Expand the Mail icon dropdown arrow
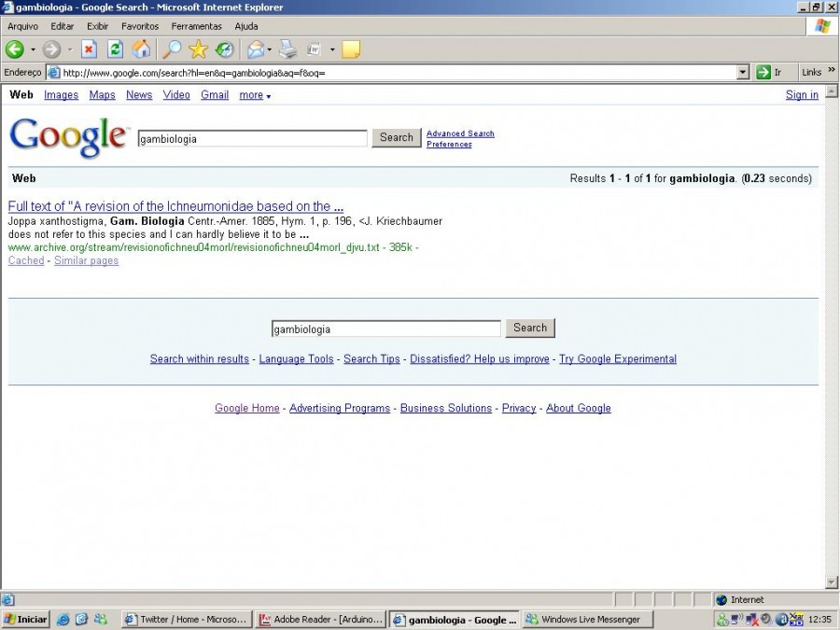The width and height of the screenshot is (840, 630). [270, 49]
